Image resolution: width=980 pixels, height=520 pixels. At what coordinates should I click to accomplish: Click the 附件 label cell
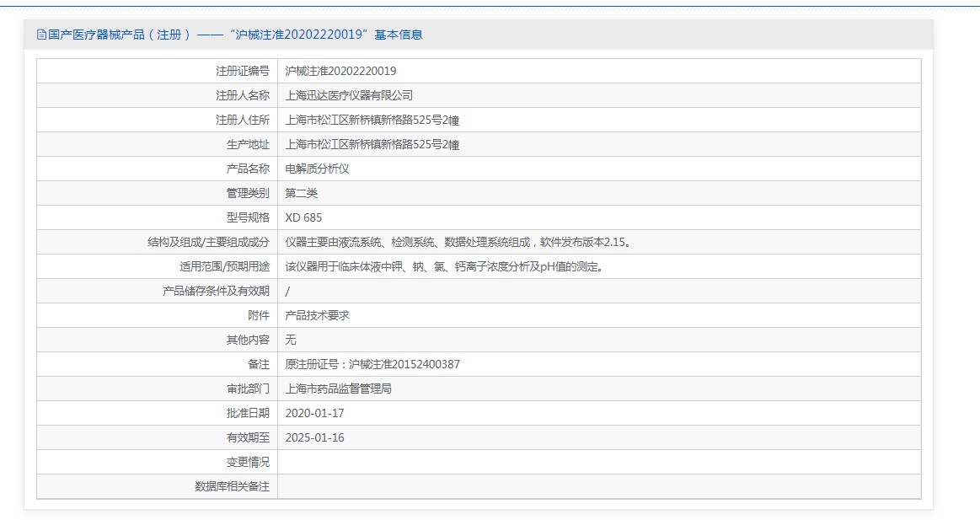158,316
